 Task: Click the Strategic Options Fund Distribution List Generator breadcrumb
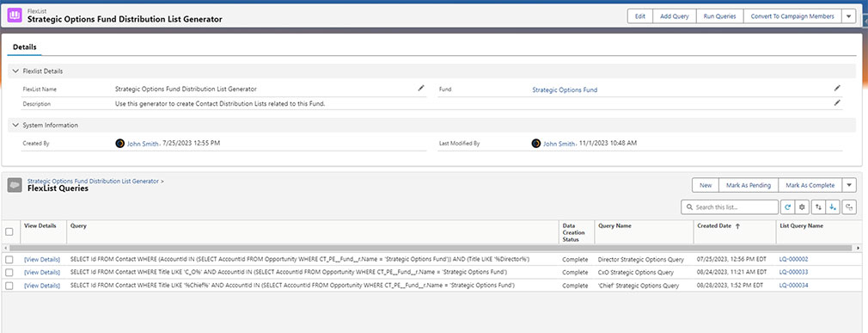(93, 181)
